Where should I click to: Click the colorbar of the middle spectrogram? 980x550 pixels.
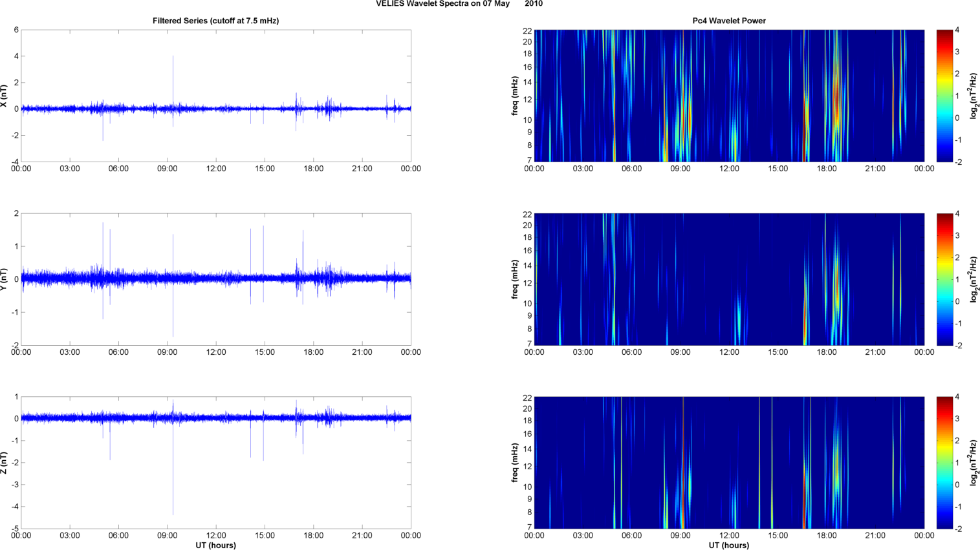tap(944, 279)
